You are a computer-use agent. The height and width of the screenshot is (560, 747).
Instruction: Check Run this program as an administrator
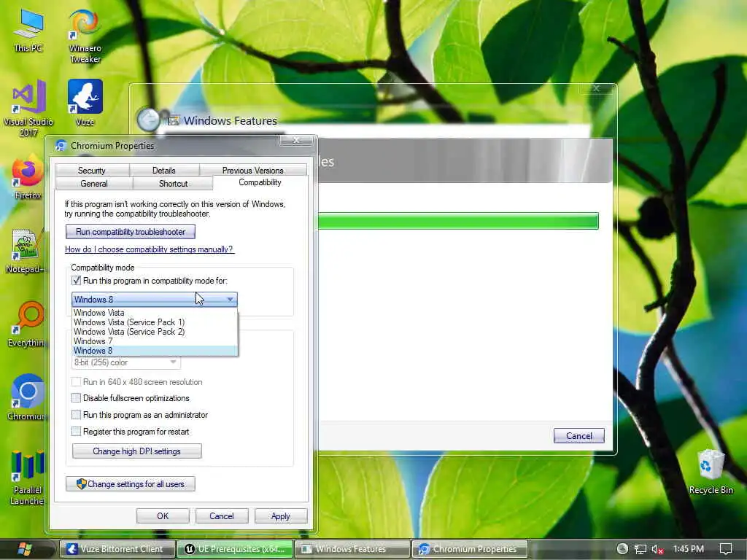click(76, 415)
